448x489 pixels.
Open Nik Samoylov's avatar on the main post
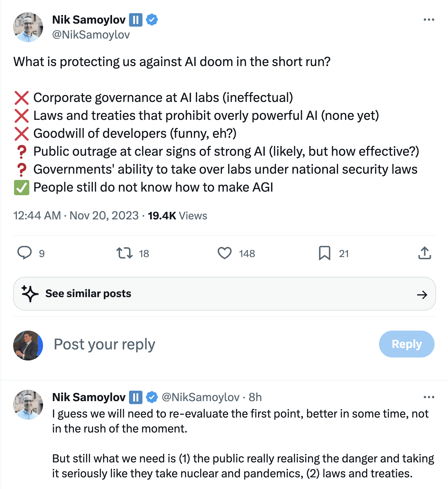[x=28, y=27]
